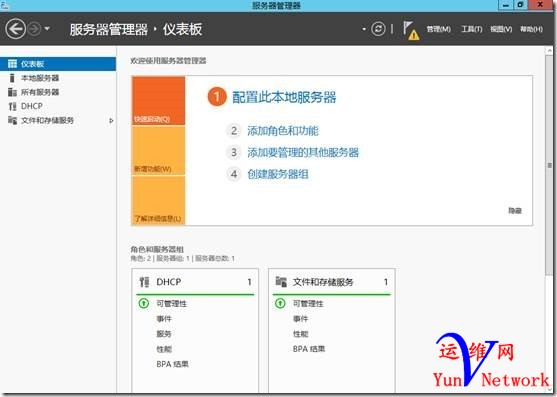This screenshot has width=557, height=397.
Task: Open 性能 in the DHCP tile
Action: pos(164,349)
